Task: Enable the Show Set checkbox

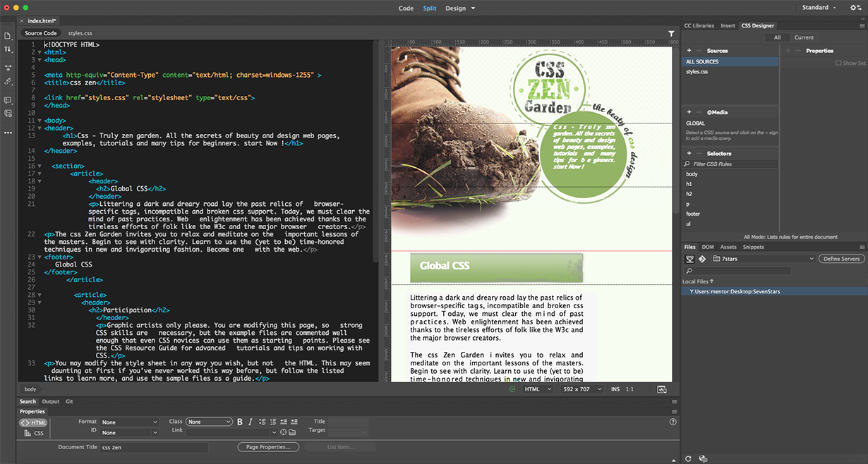Action: pyautogui.click(x=838, y=63)
